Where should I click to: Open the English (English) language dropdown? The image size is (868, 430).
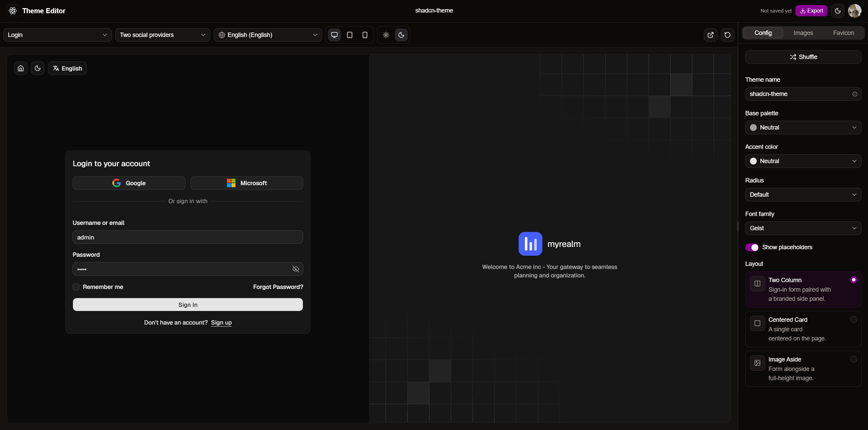[268, 35]
